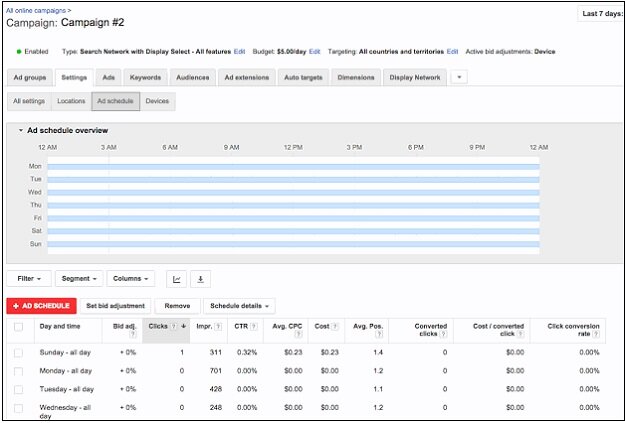
Task: Open the Schedule details dropdown
Action: 240,305
